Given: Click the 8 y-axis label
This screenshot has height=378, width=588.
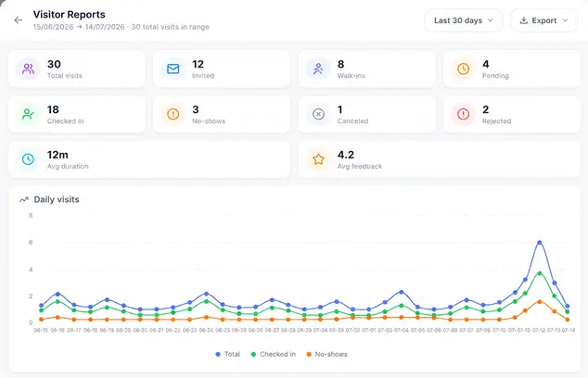Looking at the screenshot, I should point(31,216).
